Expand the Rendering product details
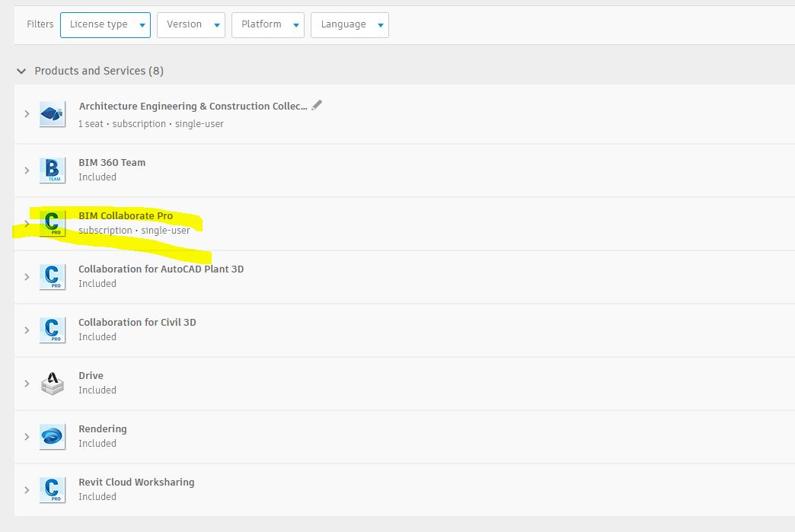 [27, 436]
